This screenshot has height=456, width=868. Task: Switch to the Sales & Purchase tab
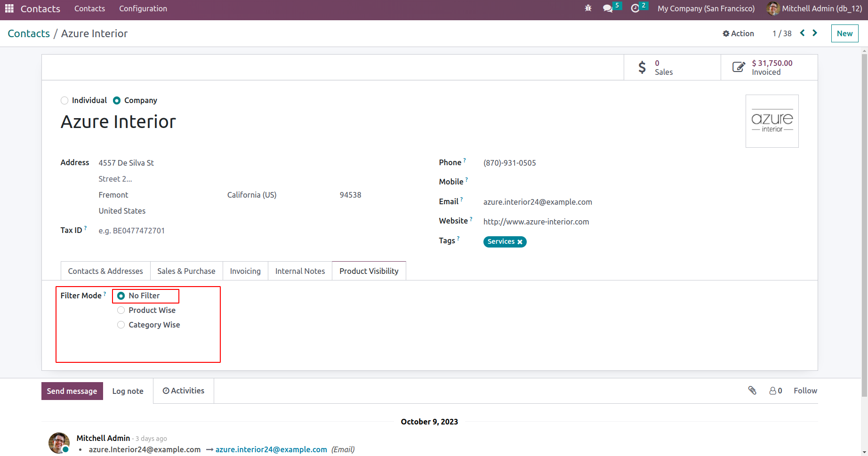pos(186,271)
